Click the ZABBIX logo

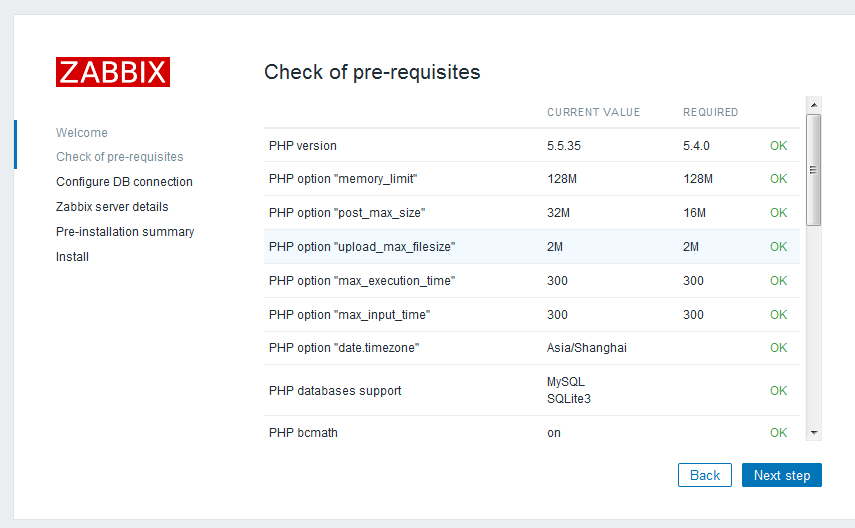click(113, 72)
